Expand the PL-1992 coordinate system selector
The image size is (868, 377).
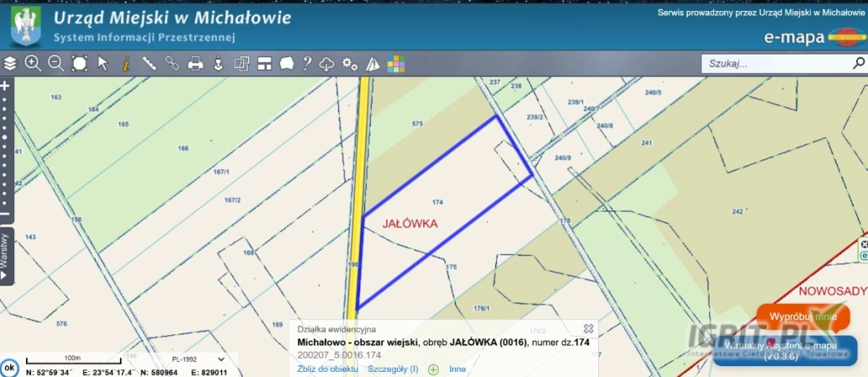click(x=191, y=359)
